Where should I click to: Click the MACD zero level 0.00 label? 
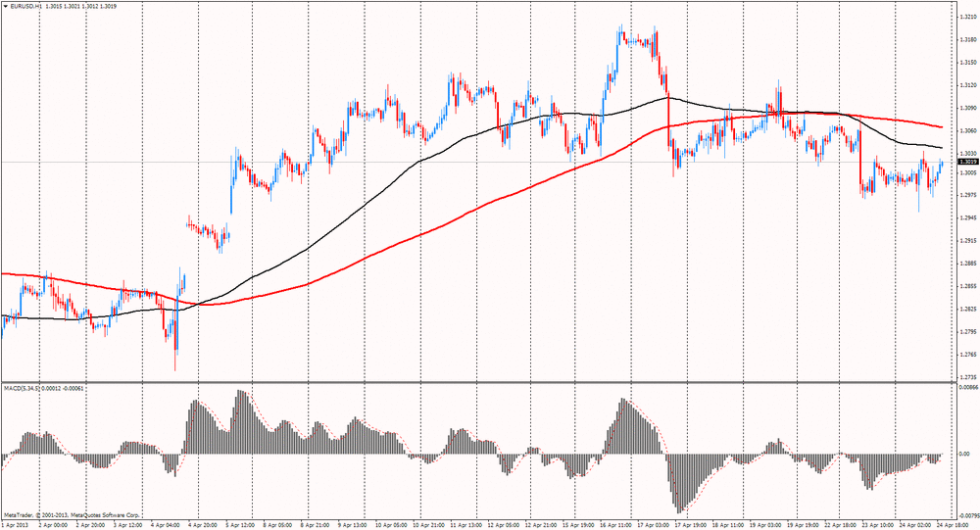[x=964, y=455]
